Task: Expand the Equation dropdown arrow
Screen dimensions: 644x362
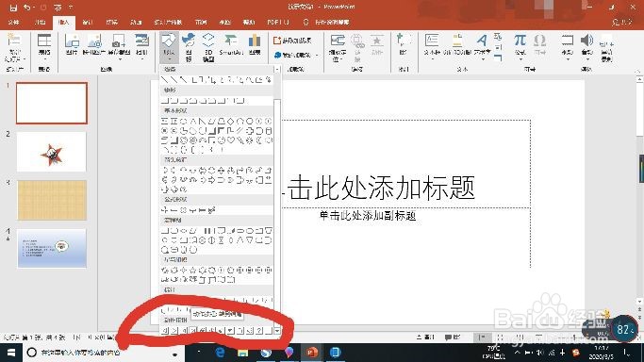Action: point(520,59)
